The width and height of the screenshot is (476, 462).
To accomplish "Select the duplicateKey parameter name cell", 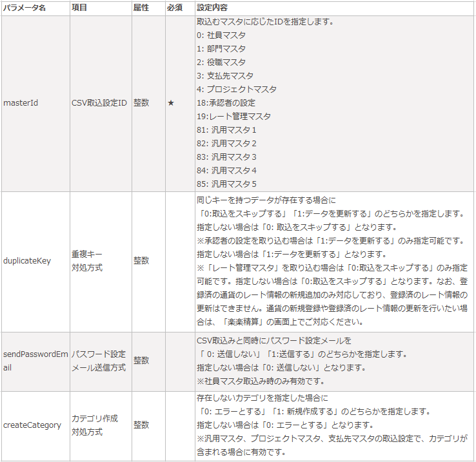I will point(26,261).
